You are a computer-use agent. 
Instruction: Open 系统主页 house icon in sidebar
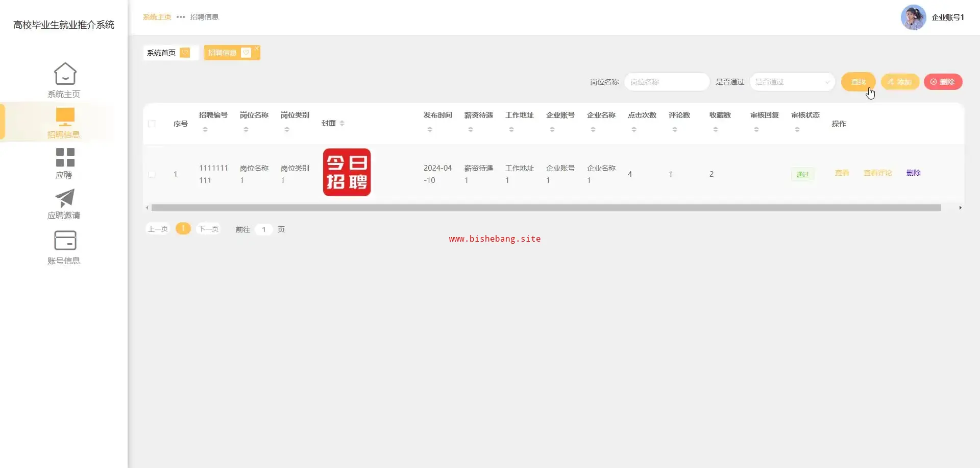tap(65, 74)
